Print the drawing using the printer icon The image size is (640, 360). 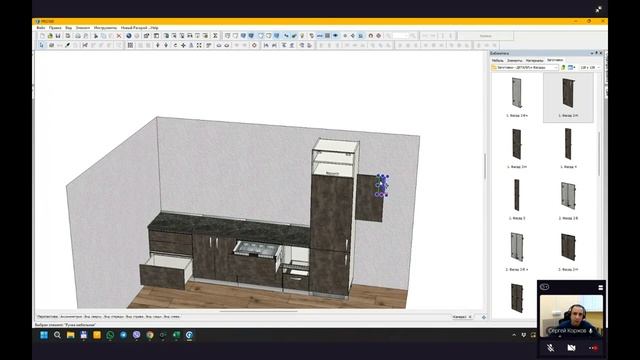click(x=78, y=36)
